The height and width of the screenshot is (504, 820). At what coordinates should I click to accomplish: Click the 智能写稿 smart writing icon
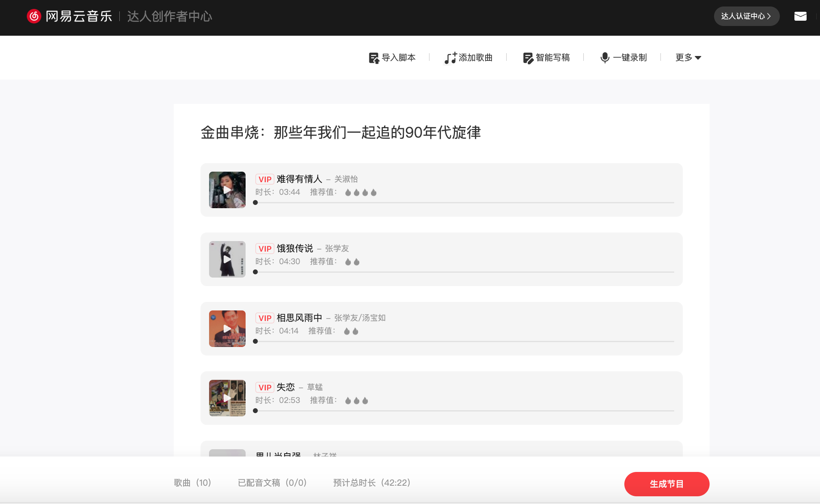[528, 58]
